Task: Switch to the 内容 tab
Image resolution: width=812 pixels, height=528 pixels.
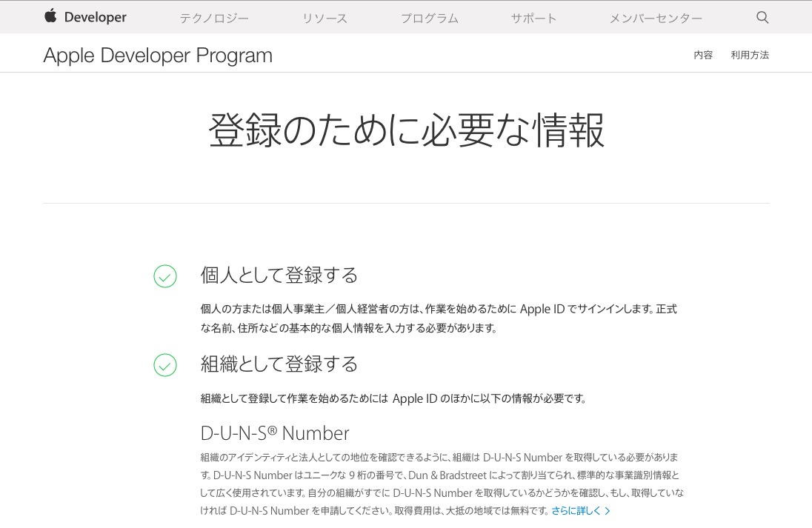Action: pyautogui.click(x=703, y=55)
